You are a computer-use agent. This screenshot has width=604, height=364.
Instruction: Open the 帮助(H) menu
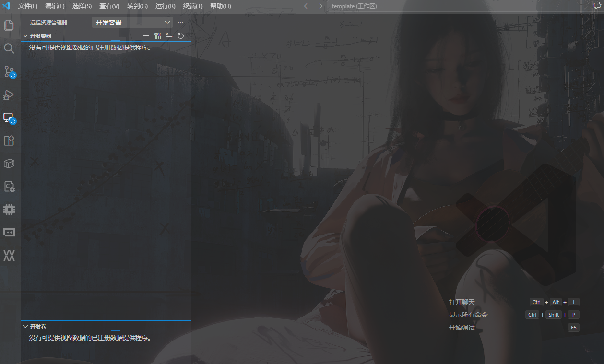(x=221, y=6)
